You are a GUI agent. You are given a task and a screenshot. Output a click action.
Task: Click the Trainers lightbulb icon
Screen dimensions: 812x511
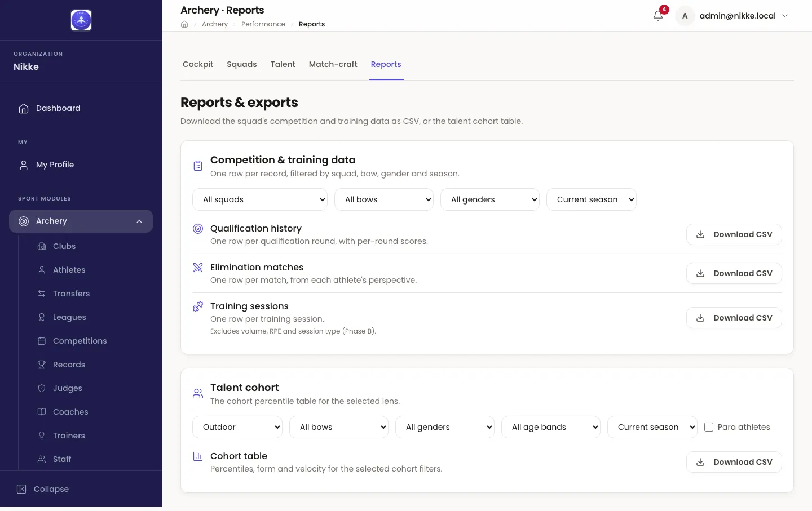pos(42,436)
